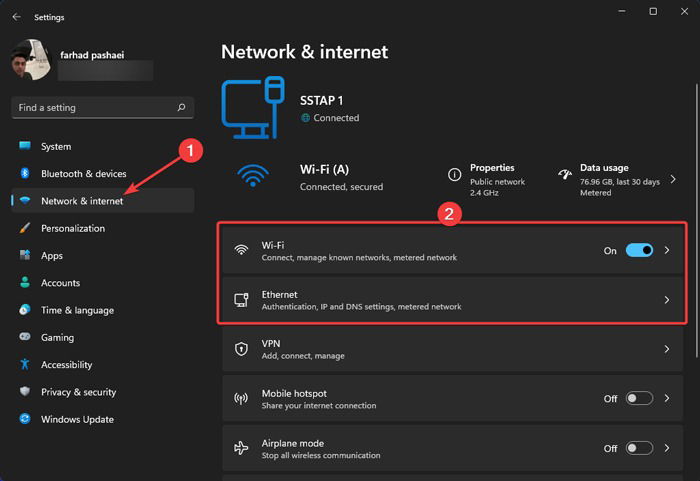Click the back arrow next to Settings
This screenshot has width=700, height=481.
[17, 17]
